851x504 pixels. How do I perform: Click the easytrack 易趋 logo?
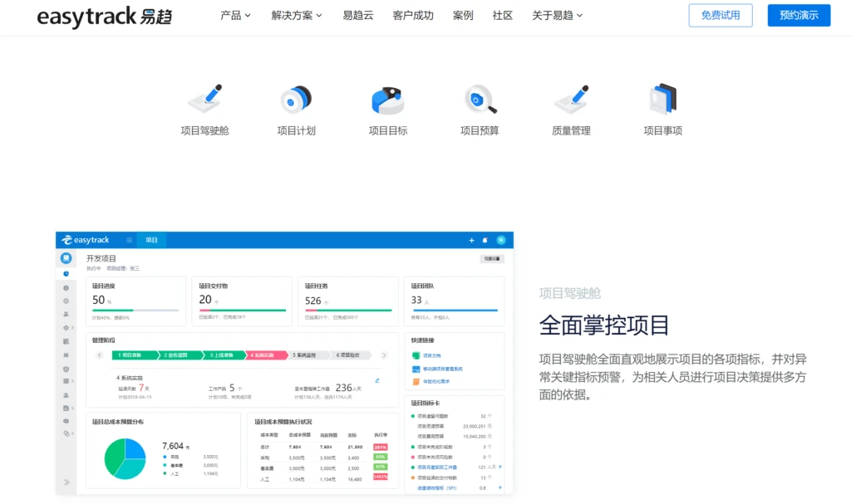point(103,17)
